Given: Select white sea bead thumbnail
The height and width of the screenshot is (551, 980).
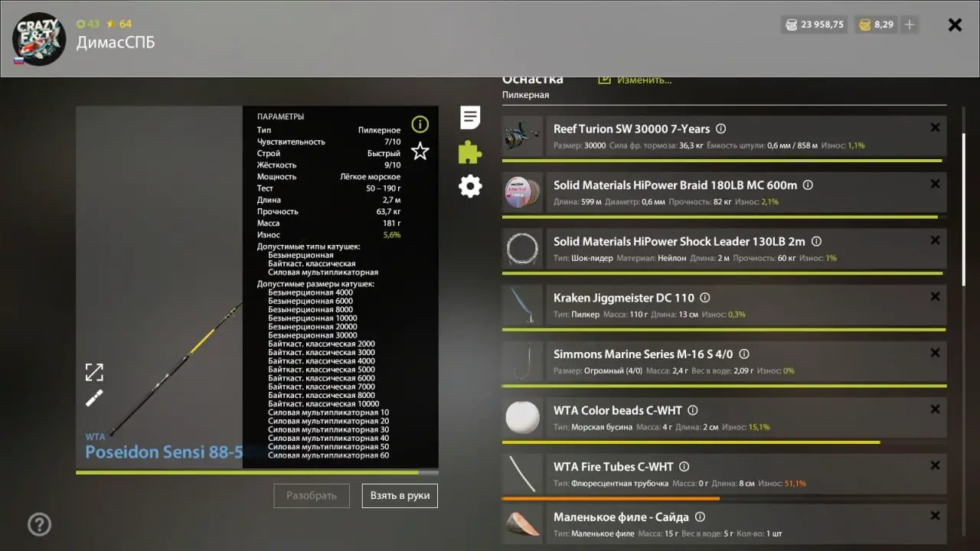Looking at the screenshot, I should coord(523,418).
